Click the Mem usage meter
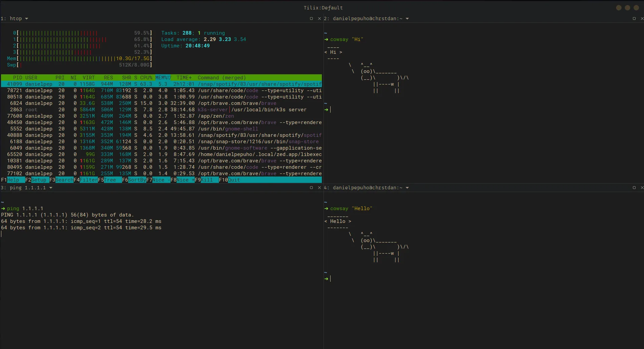This screenshot has height=349, width=644. [x=80, y=59]
